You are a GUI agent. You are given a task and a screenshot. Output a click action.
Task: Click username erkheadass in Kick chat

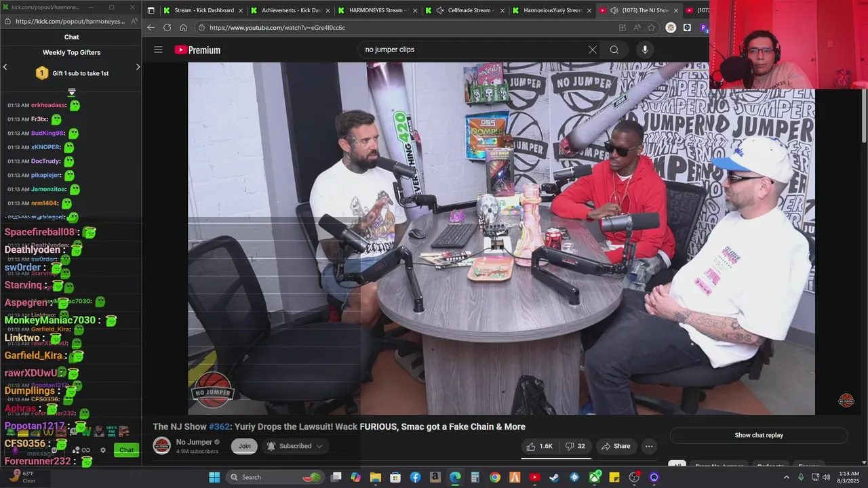click(x=49, y=105)
